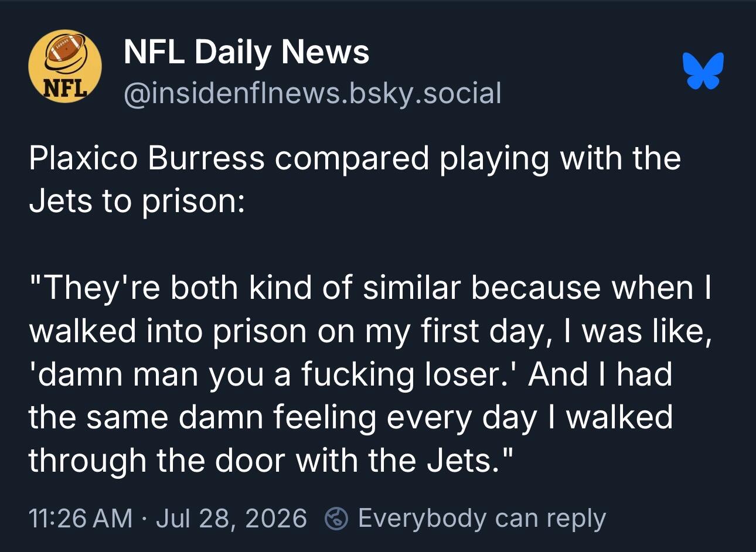
Task: Click the 11:26 AM timestamp
Action: click(81, 519)
